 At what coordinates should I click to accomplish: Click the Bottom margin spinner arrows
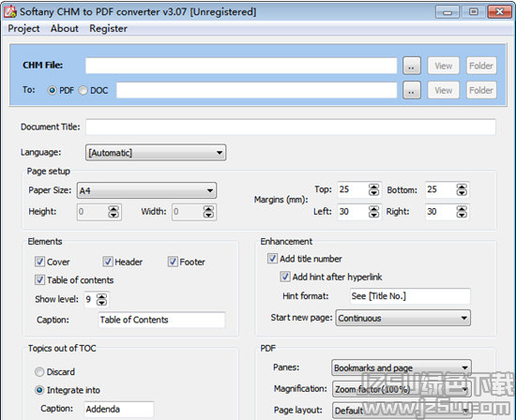point(462,189)
